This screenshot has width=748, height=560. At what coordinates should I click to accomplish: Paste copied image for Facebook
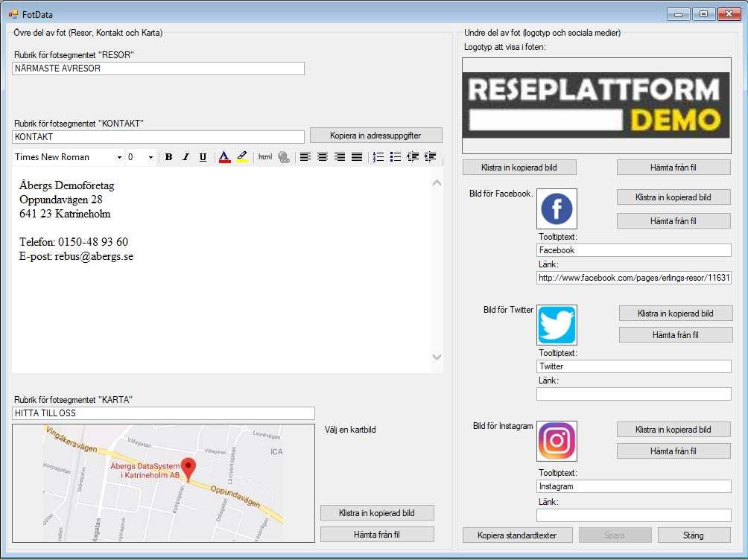click(x=673, y=197)
